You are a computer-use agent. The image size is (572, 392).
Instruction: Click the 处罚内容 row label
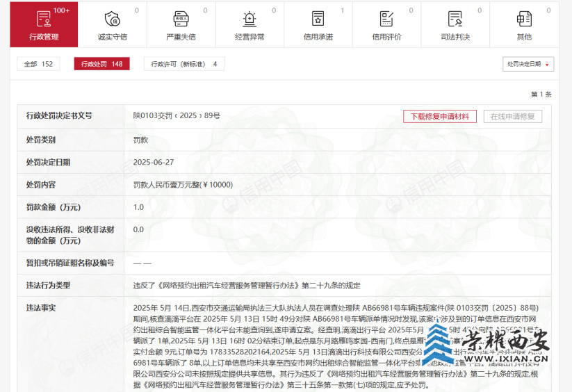[41, 184]
